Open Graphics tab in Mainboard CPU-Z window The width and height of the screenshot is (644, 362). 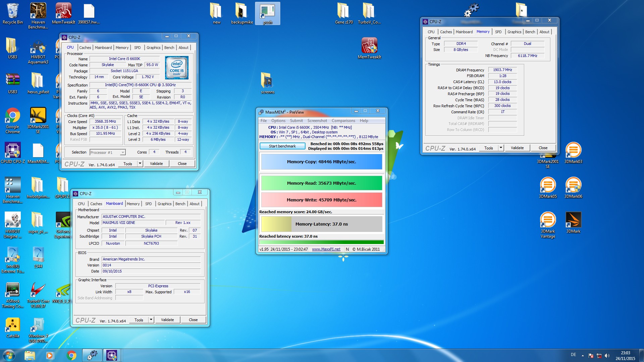coord(164,204)
